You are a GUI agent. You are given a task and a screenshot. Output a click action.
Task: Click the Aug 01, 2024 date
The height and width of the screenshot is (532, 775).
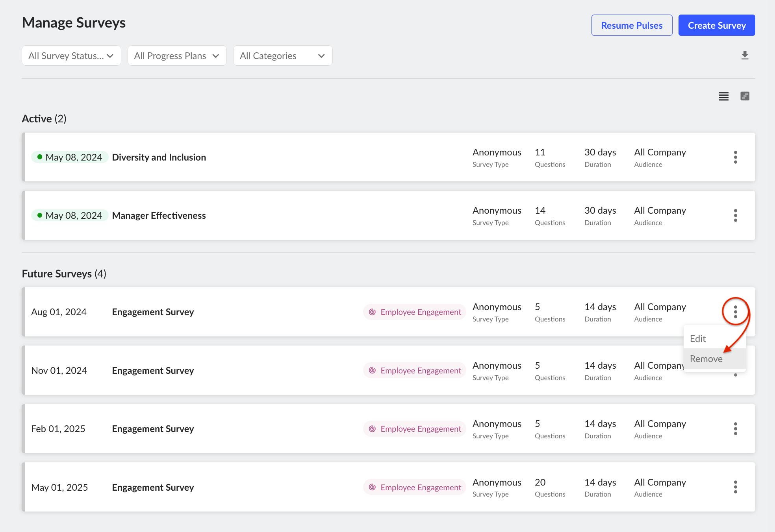click(x=59, y=312)
